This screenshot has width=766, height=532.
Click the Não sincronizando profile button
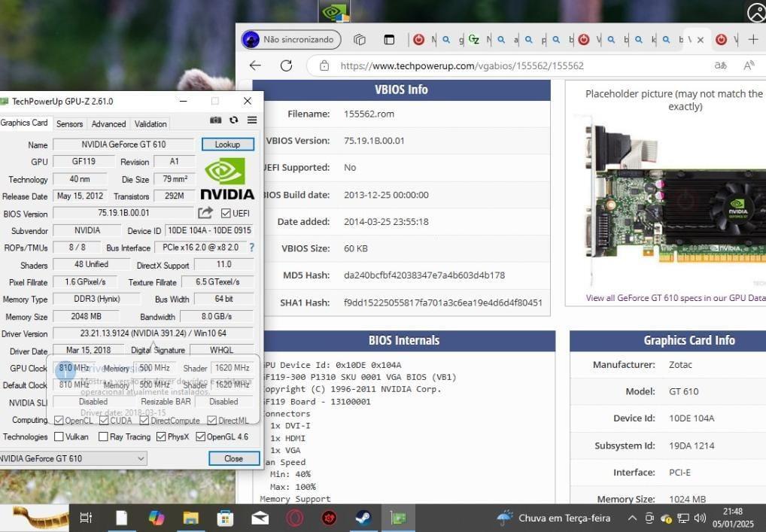(x=291, y=40)
